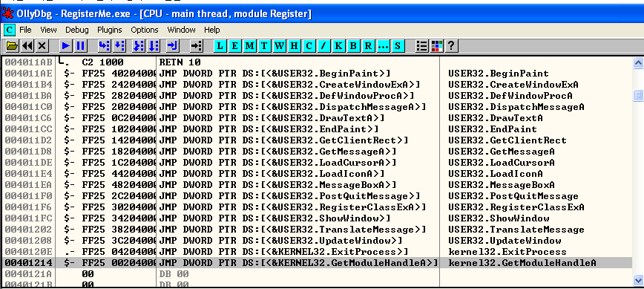Viewport: 644px width, 289px height.
Task: Open Patches window with slash button
Action: (x=323, y=45)
